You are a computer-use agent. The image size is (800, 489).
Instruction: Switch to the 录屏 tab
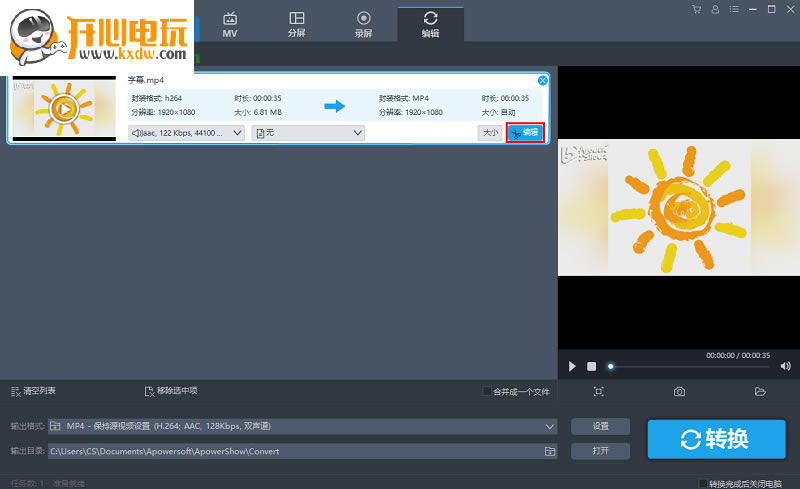[363, 23]
